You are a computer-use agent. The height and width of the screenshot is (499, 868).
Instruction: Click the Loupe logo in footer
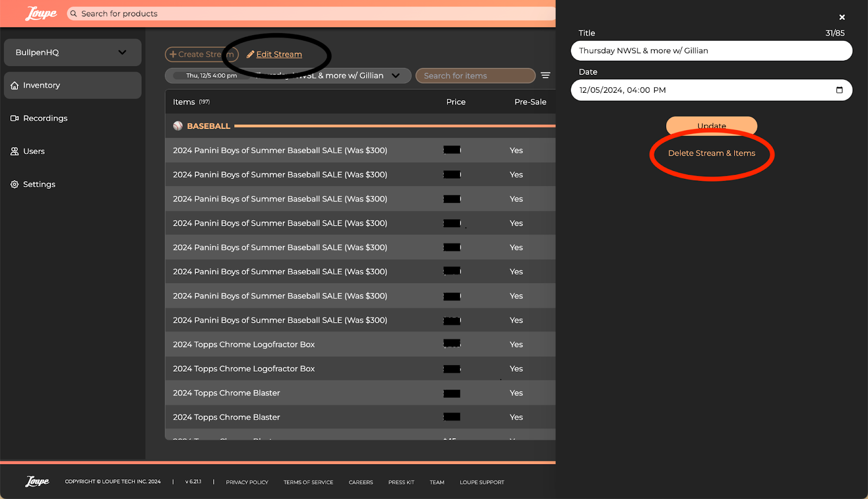click(x=37, y=482)
